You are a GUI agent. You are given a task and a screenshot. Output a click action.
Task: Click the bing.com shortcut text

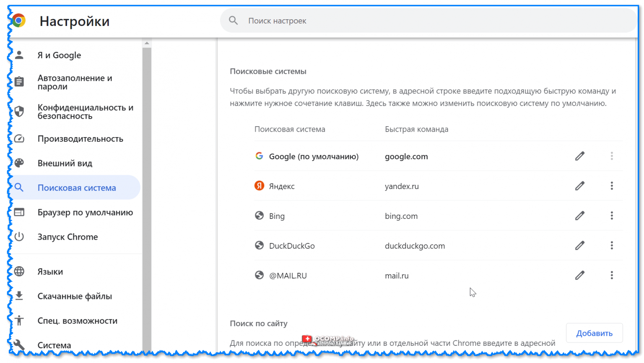point(401,216)
